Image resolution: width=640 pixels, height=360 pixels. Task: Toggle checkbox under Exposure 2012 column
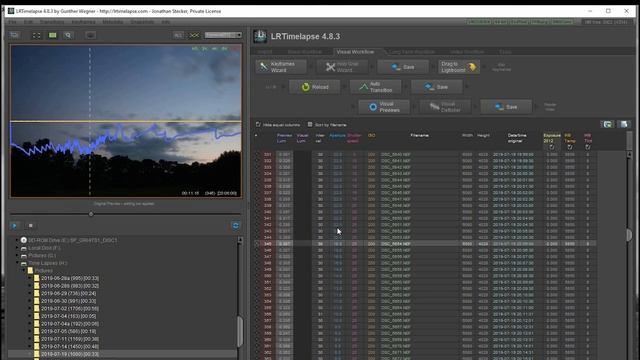[x=552, y=147]
